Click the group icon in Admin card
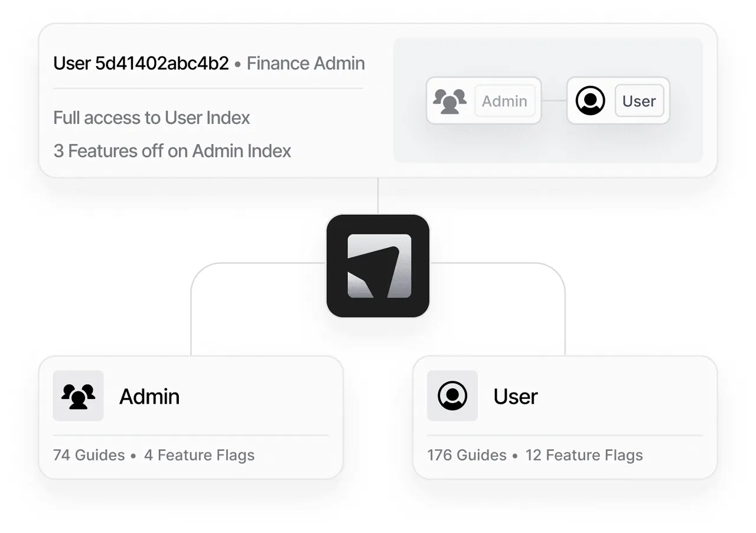Viewport: 756px width, 533px height. click(x=78, y=396)
